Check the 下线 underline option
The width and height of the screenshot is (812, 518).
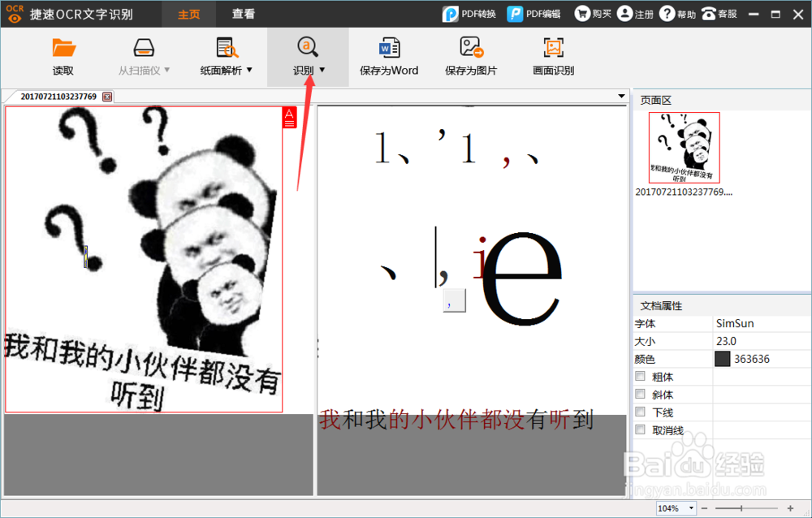tap(639, 412)
